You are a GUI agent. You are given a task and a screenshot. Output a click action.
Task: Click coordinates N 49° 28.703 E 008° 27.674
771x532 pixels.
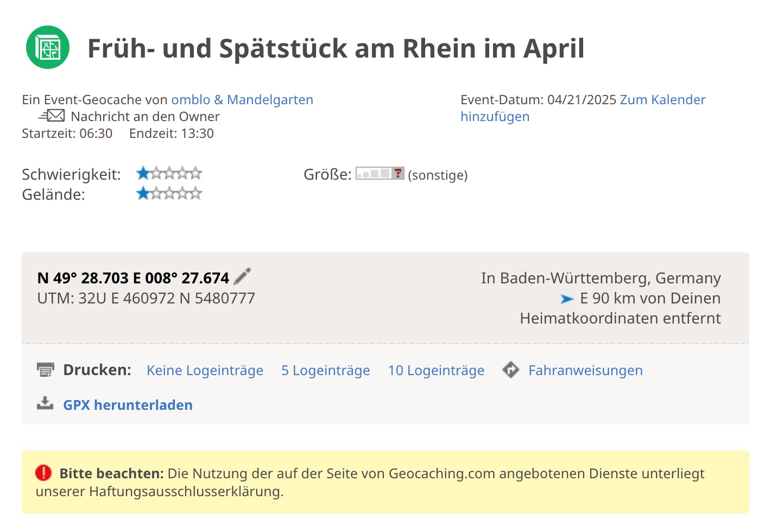click(x=133, y=278)
